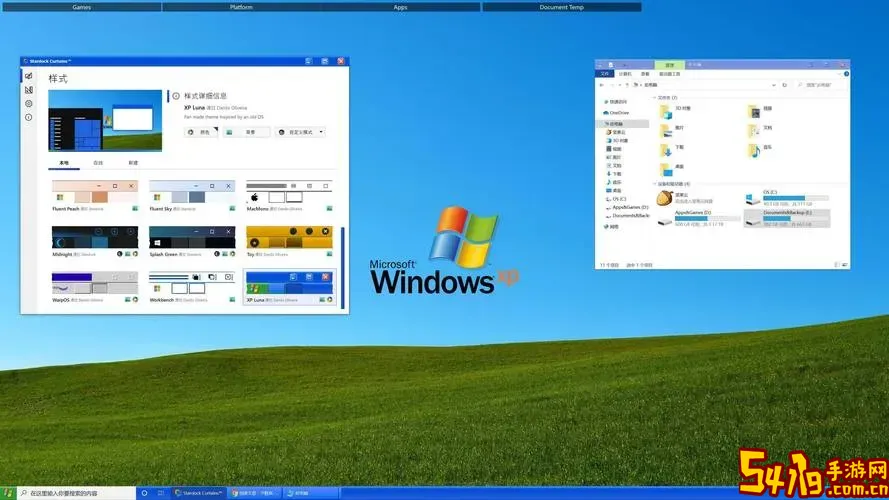Viewport: 889px width, 500px height.
Task: Click the taskbar search box
Action: point(77,493)
